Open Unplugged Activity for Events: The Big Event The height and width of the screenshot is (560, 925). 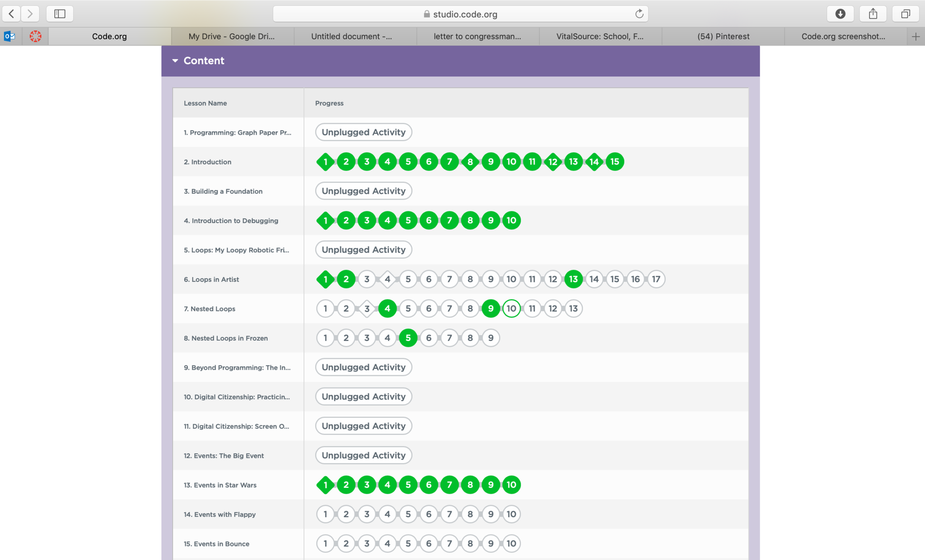tap(364, 455)
